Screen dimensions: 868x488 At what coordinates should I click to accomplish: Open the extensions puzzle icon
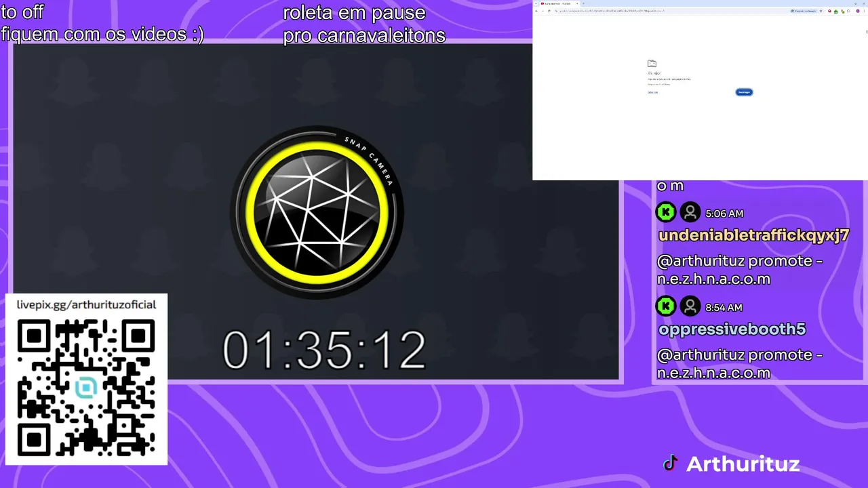pyautogui.click(x=849, y=11)
